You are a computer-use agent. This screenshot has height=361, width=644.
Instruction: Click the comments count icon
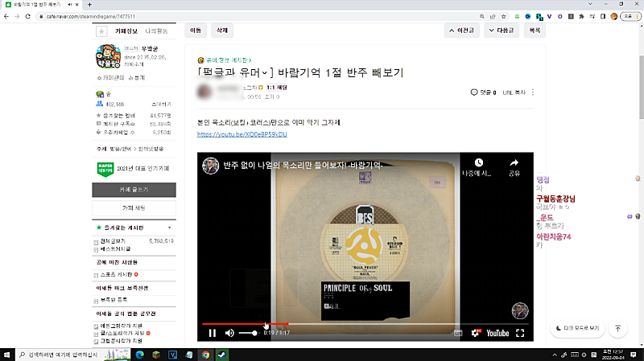coord(474,92)
